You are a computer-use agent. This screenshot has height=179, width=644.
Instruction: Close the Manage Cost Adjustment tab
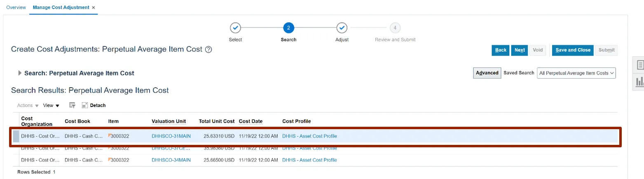94,8
